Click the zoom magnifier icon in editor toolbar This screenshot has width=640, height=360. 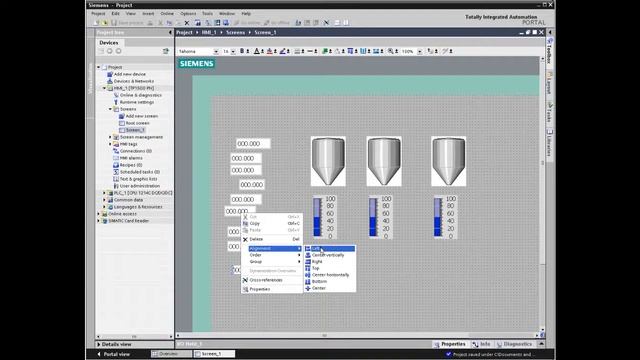click(x=391, y=51)
